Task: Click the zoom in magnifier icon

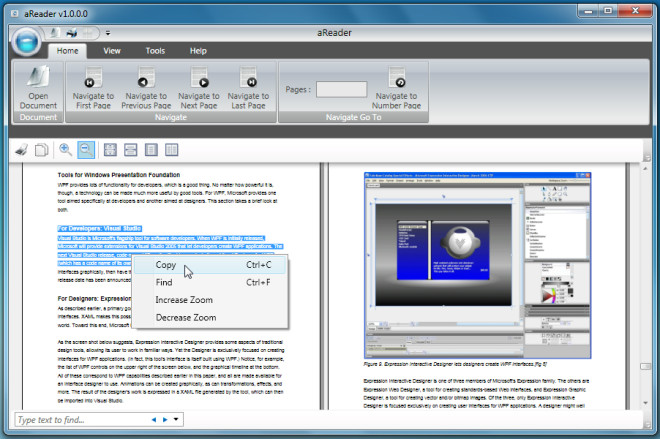Action: click(65, 149)
